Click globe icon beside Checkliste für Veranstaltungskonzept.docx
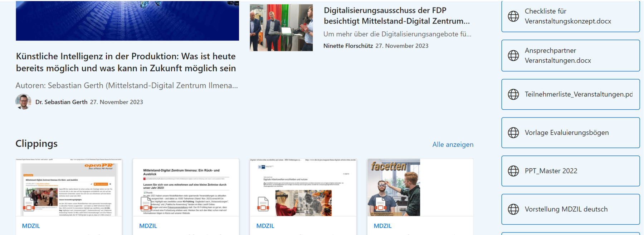This screenshot has height=235, width=644. [x=513, y=16]
